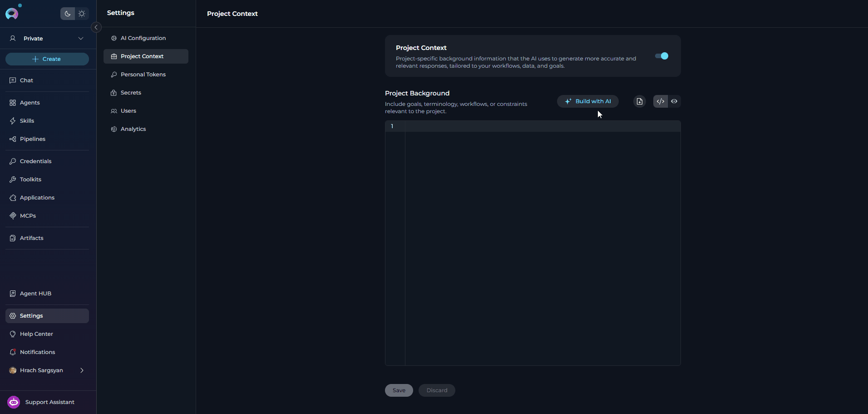Viewport: 868px width, 414px height.
Task: Open Toolkits from sidebar
Action: [47, 180]
